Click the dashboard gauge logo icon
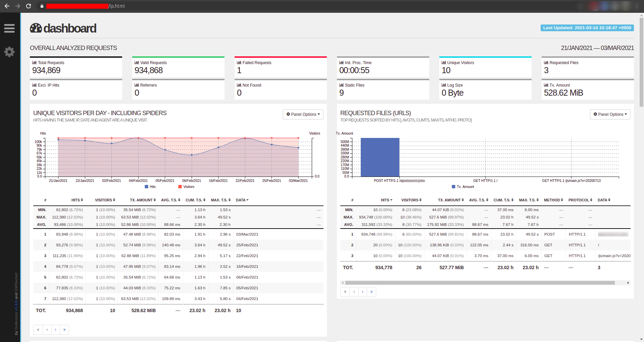The height and width of the screenshot is (342, 644). [36, 28]
